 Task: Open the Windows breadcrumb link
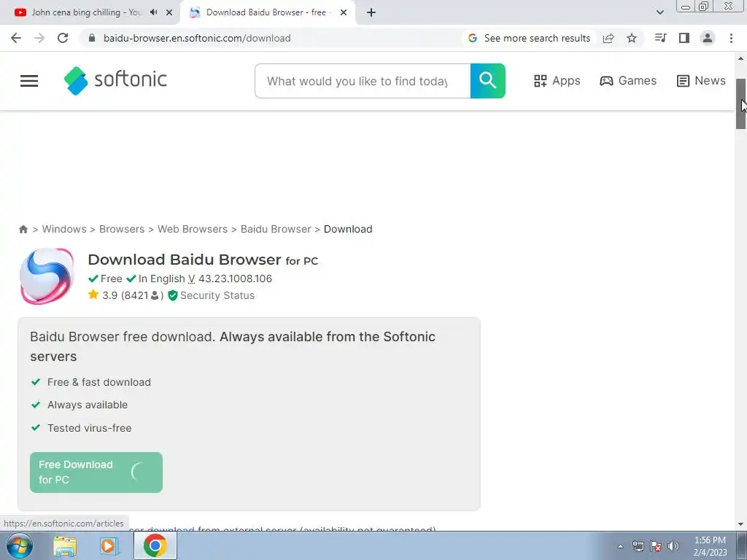64,229
